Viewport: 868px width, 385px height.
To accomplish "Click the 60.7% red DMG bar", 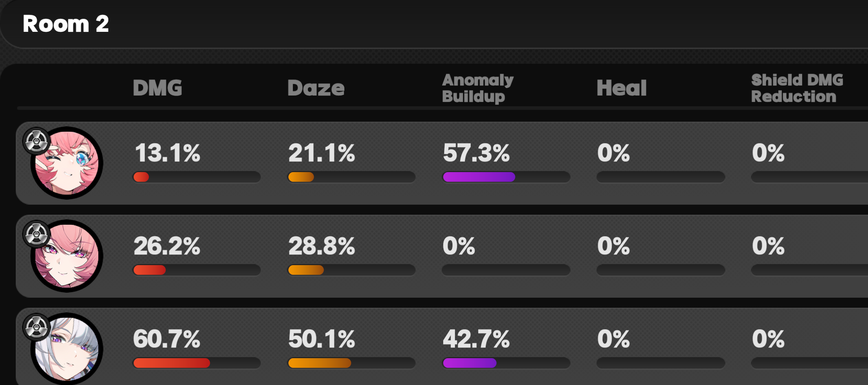I will [x=197, y=363].
